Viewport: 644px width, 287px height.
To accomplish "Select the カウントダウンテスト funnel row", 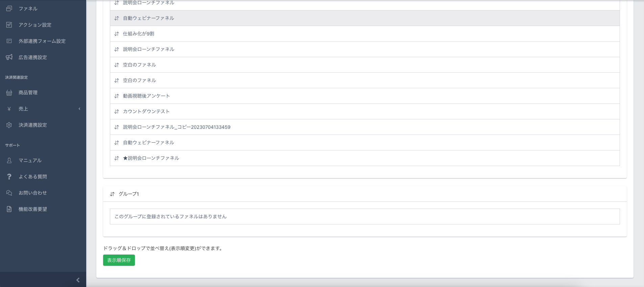I will point(146,112).
